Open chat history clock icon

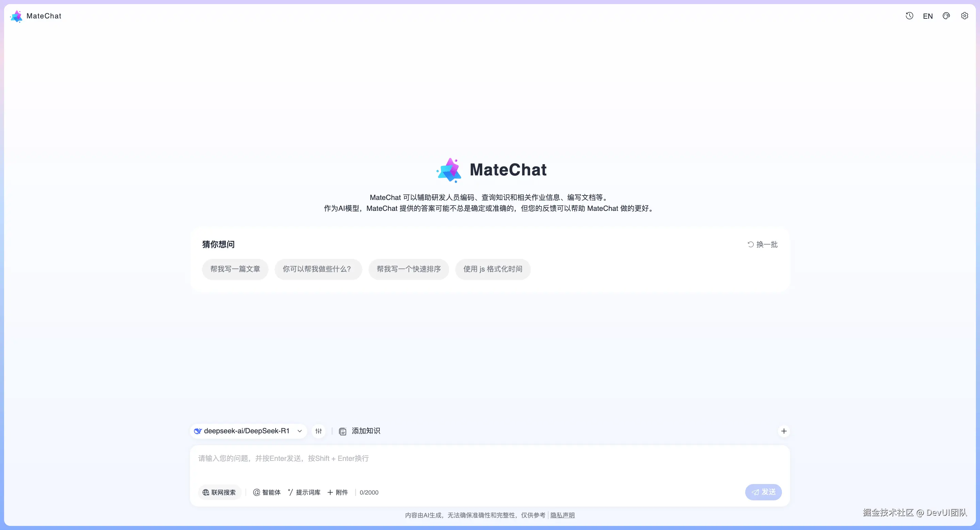pyautogui.click(x=909, y=16)
